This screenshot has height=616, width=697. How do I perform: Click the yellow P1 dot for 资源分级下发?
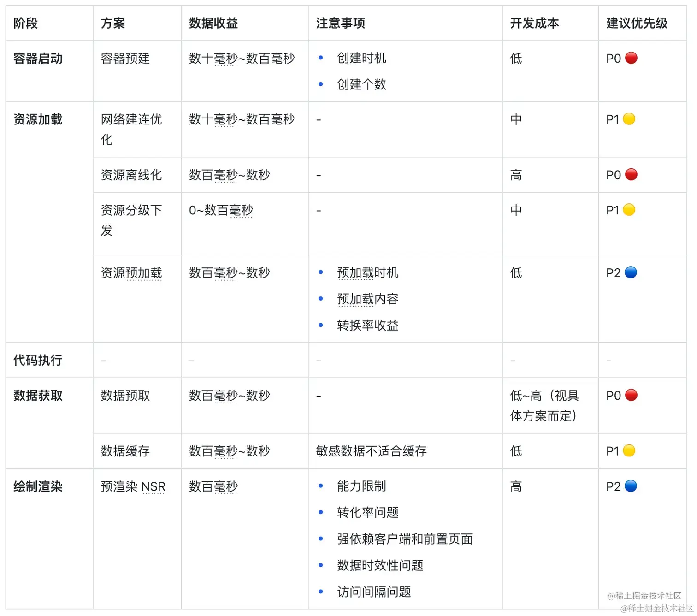[628, 210]
